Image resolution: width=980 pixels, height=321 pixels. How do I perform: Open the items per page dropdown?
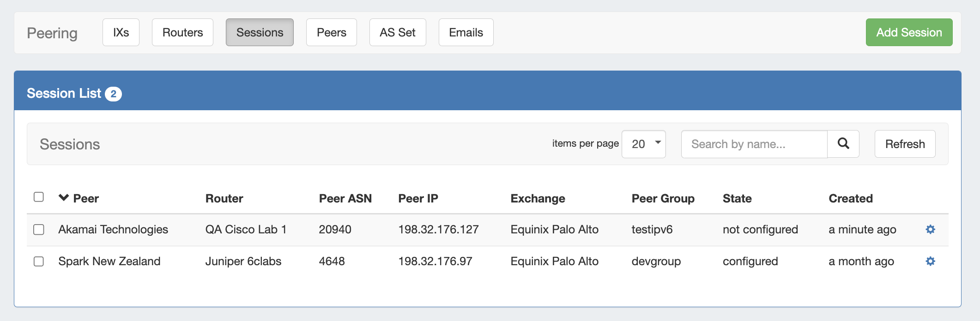(643, 144)
